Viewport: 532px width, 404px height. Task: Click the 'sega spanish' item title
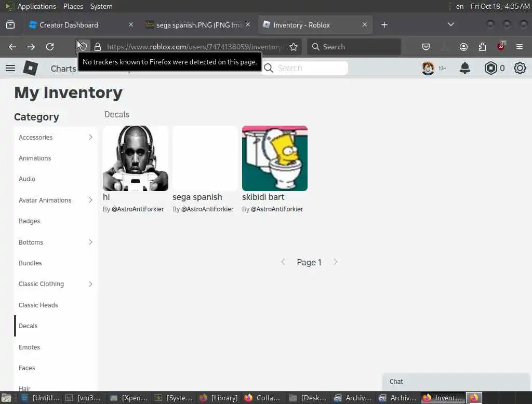[x=197, y=197]
